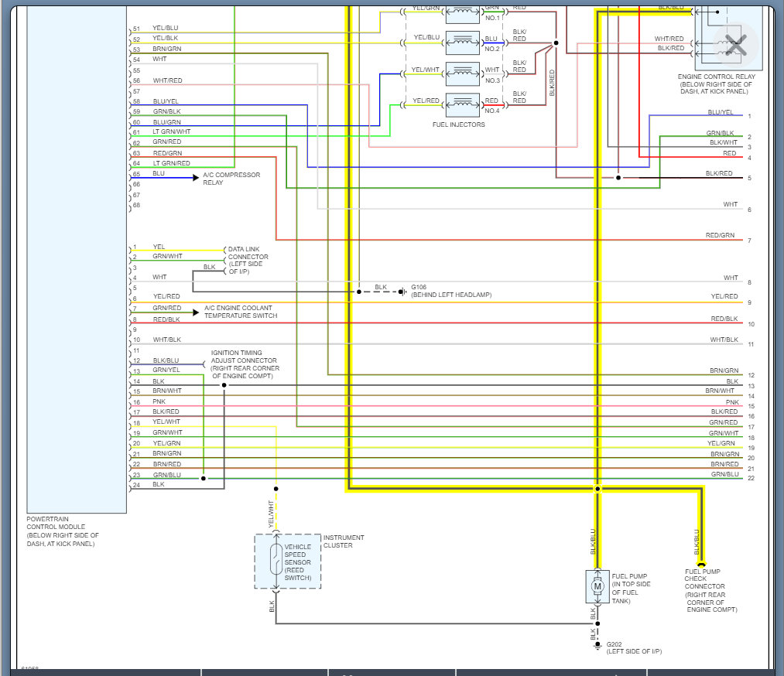
Task: Select the No.2 fuel injector coil symbol
Action: tap(463, 43)
